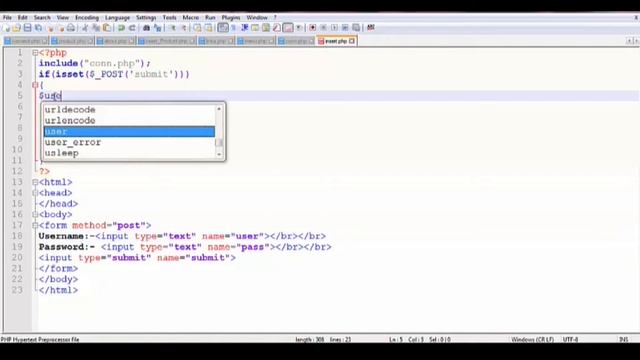Click the Open file toolbar icon
Image resolution: width=640 pixels, height=360 pixels.
pyautogui.click(x=16, y=28)
